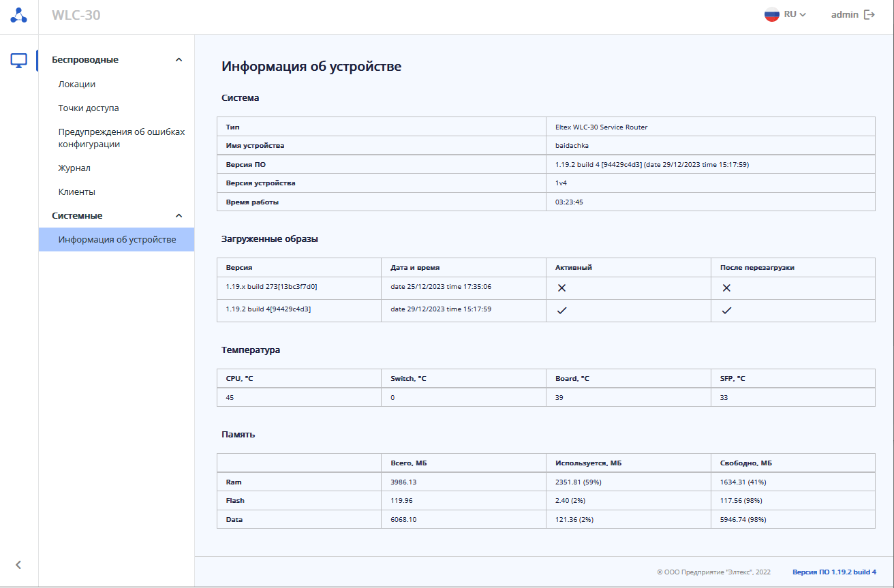Image resolution: width=894 pixels, height=588 pixels.
Task: Select Клиенты in the sidebar
Action: click(77, 192)
